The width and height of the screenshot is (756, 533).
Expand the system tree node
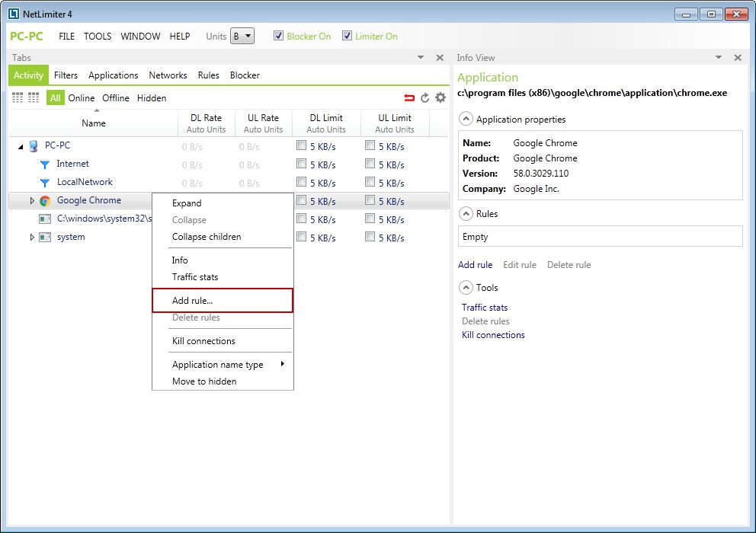pyautogui.click(x=32, y=237)
